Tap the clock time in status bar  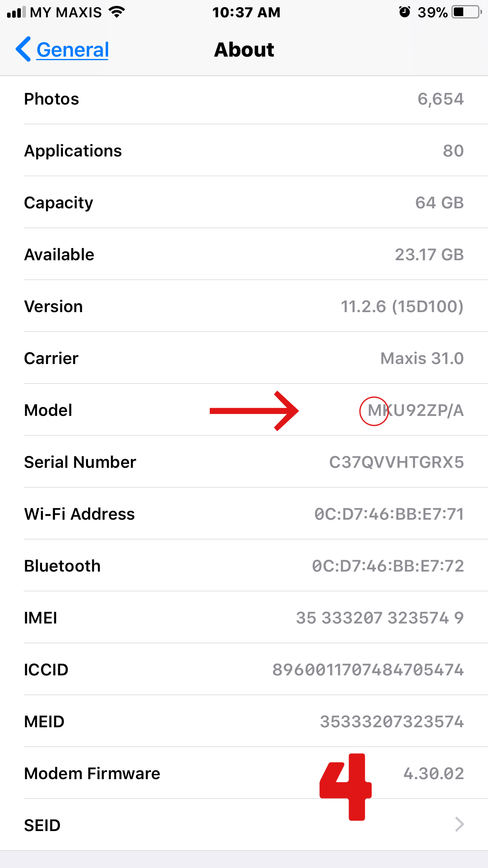pyautogui.click(x=246, y=12)
